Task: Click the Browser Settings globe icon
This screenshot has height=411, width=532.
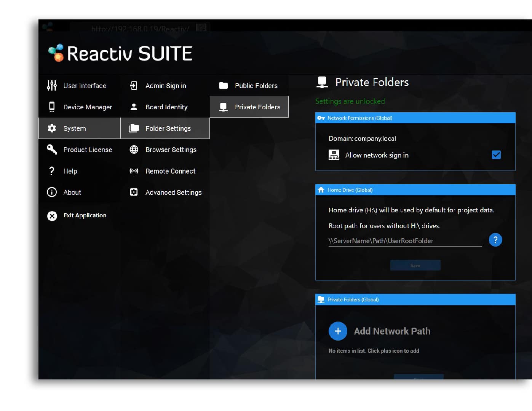Action: click(x=134, y=150)
